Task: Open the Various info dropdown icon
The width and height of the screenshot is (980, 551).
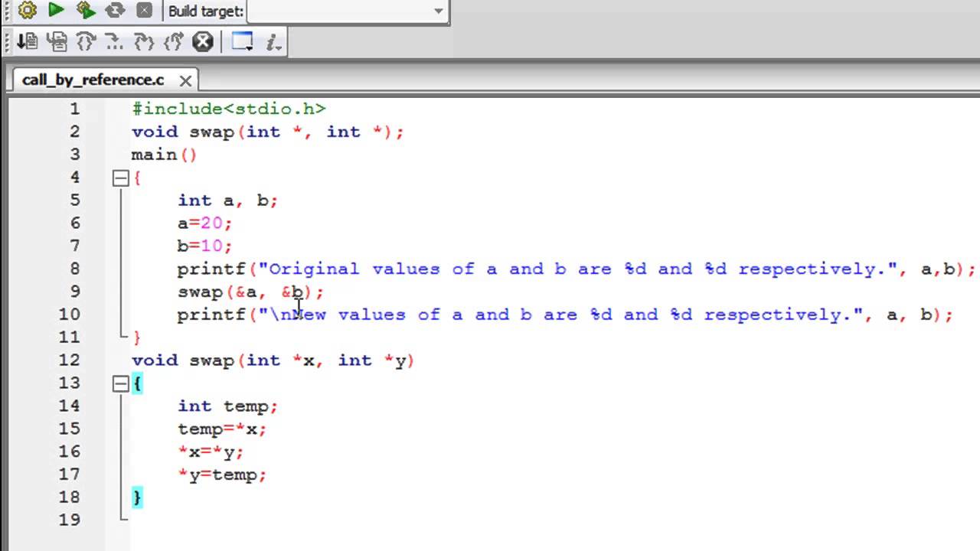Action: click(x=274, y=41)
